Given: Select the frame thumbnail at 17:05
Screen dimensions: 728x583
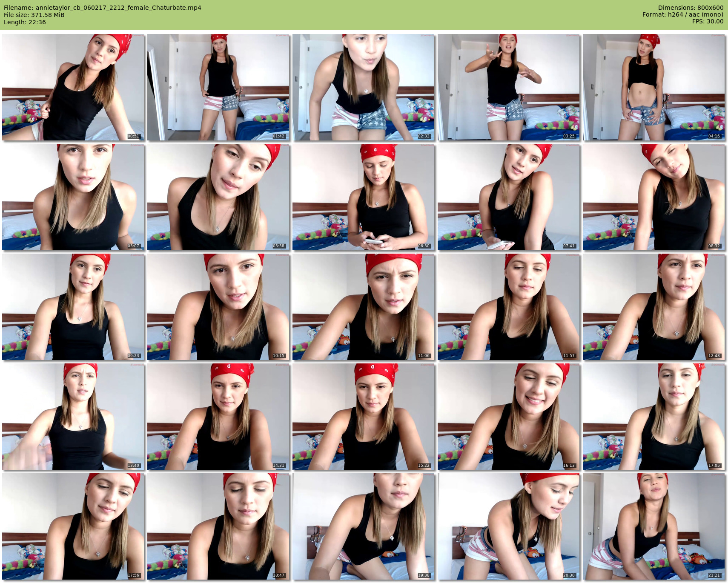Looking at the screenshot, I should 654,417.
